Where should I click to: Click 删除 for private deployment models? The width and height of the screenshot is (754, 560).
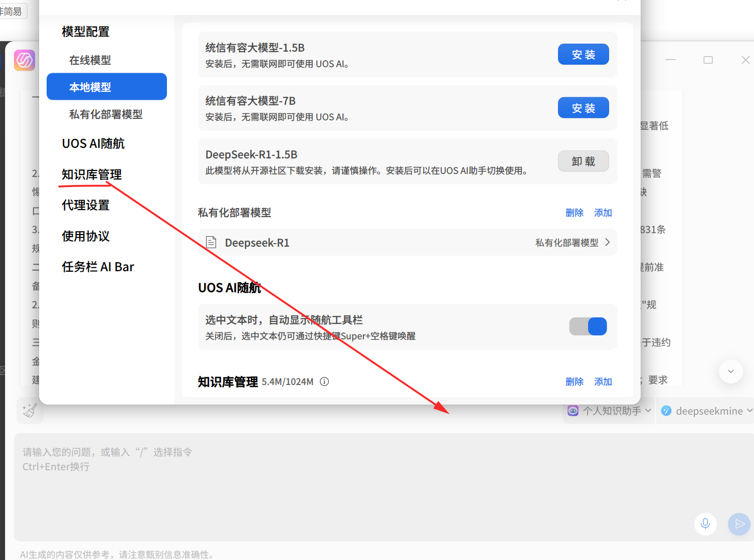coord(575,213)
